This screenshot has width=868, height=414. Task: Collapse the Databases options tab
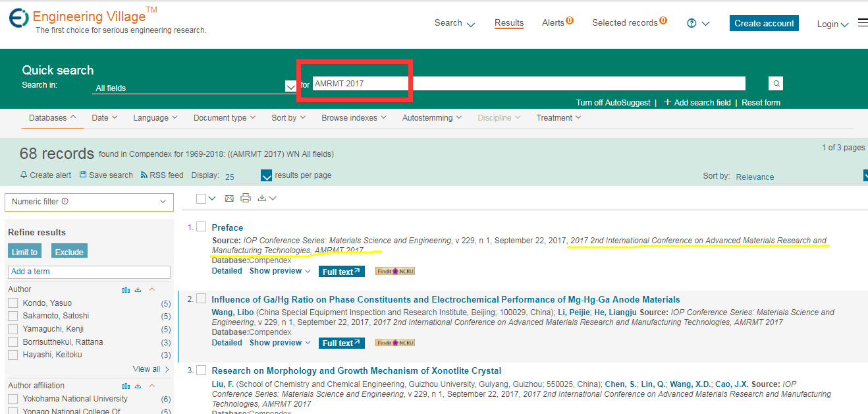click(53, 118)
